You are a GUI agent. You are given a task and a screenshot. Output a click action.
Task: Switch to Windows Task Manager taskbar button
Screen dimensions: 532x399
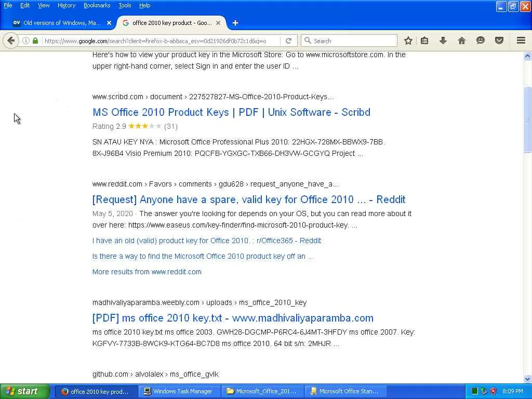[x=179, y=391]
